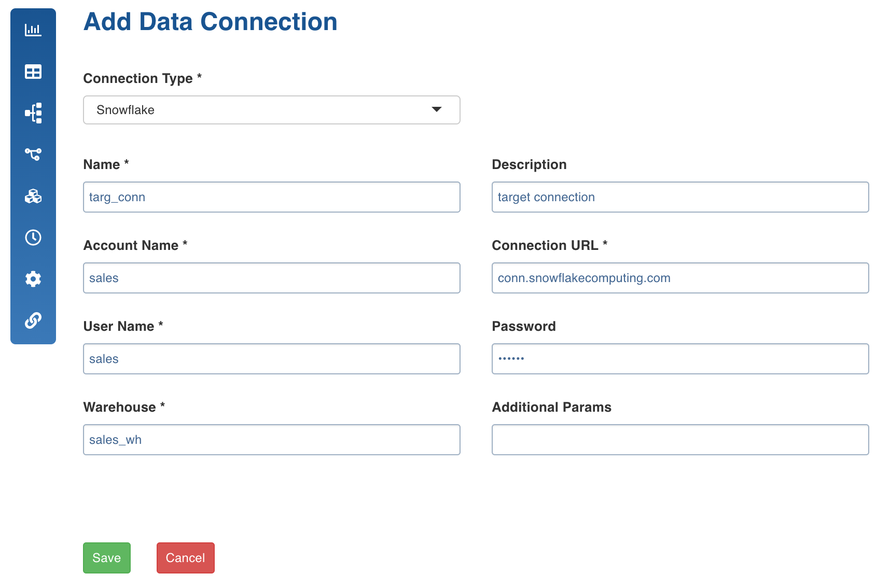The height and width of the screenshot is (588, 890).
Task: Open the stacked cubes icon in sidebar
Action: (33, 196)
